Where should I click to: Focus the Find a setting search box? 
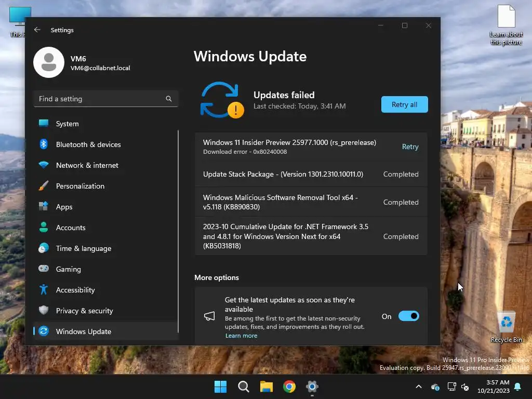point(106,99)
